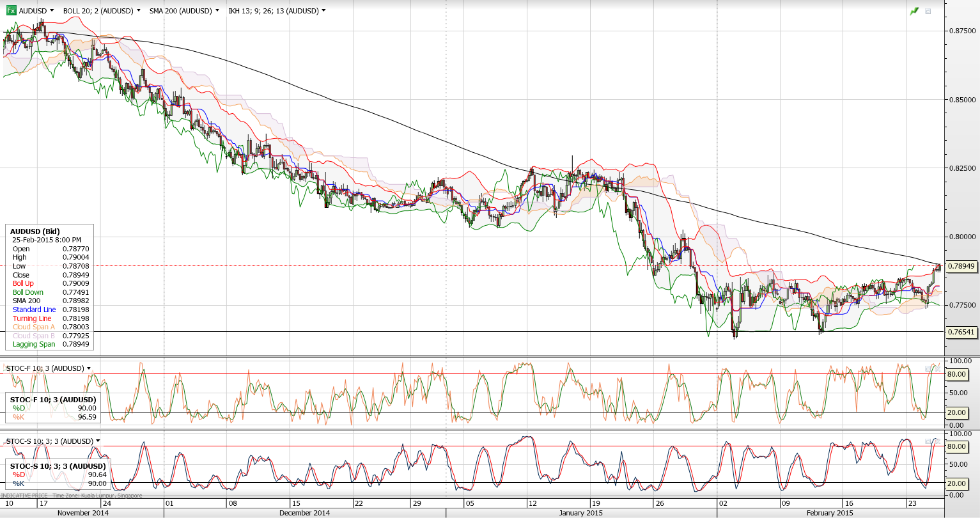980x518 pixels.
Task: Select the 0.76541 support level marker
Action: pyautogui.click(x=961, y=332)
